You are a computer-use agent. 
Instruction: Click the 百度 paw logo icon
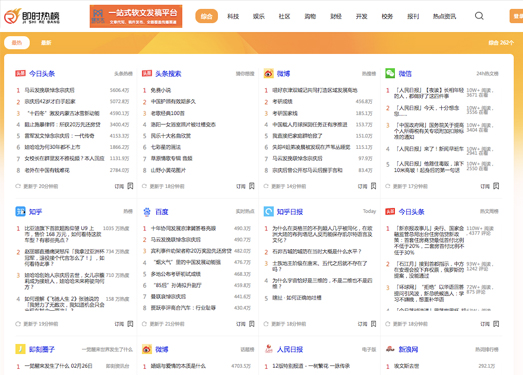point(147,212)
